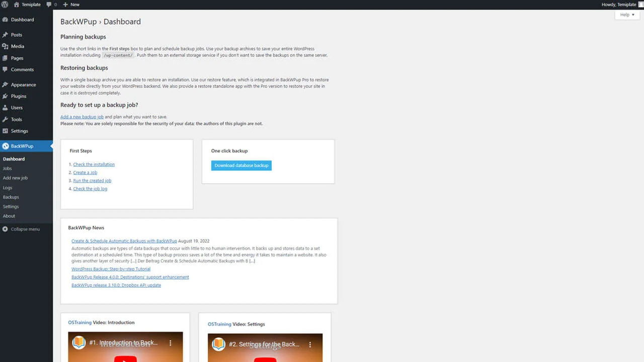Image resolution: width=644 pixels, height=362 pixels.
Task: Click the Collapse menu label
Action: pos(25,229)
